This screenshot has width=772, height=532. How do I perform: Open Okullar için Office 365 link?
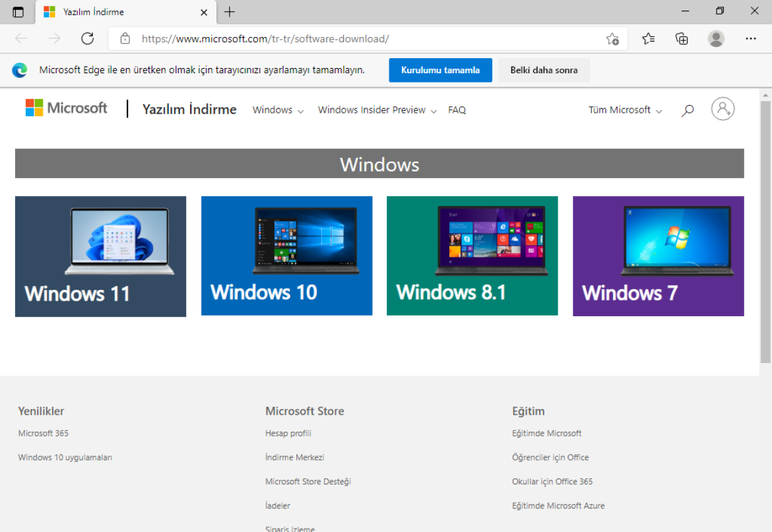552,482
